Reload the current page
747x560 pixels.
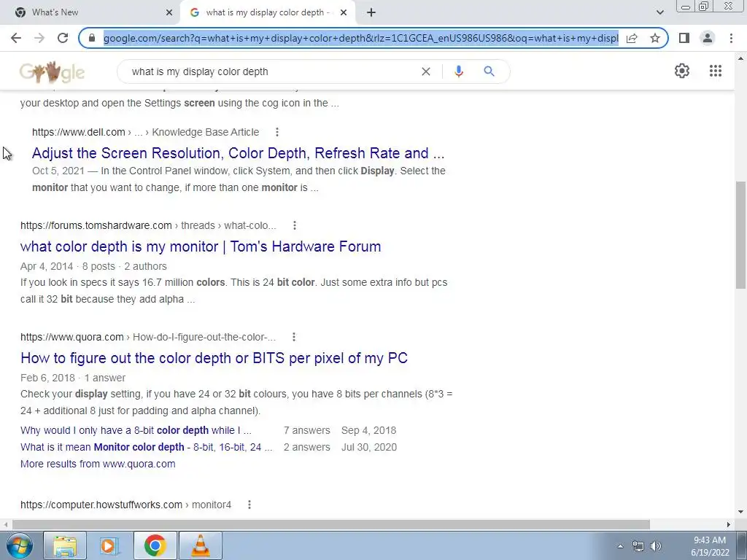tap(63, 38)
